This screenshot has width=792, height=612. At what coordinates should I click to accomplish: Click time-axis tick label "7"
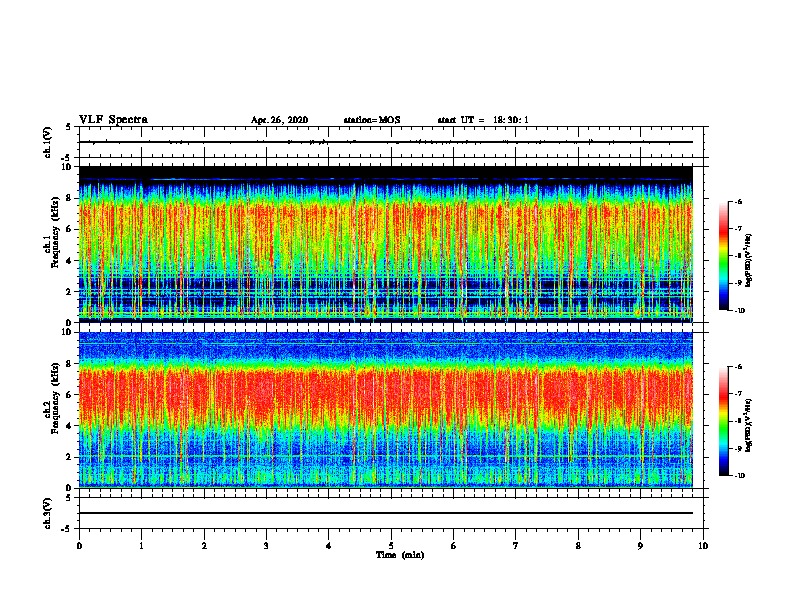tap(516, 546)
